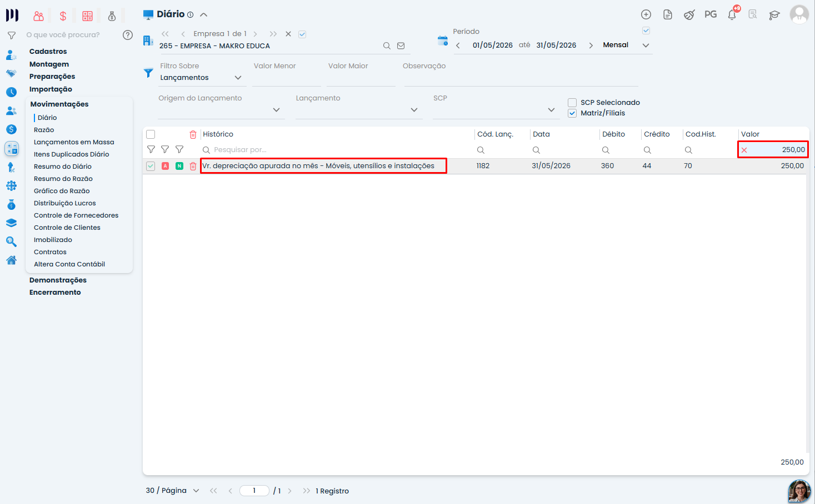Open the Lançamento dropdown

(358, 110)
